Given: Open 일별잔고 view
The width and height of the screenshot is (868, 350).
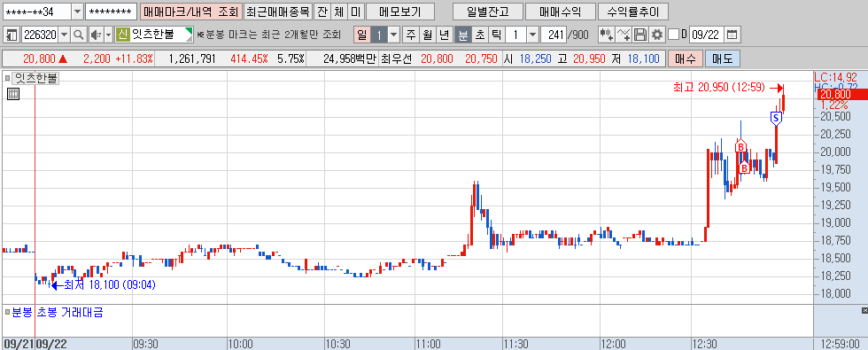Looking at the screenshot, I should point(487,12).
